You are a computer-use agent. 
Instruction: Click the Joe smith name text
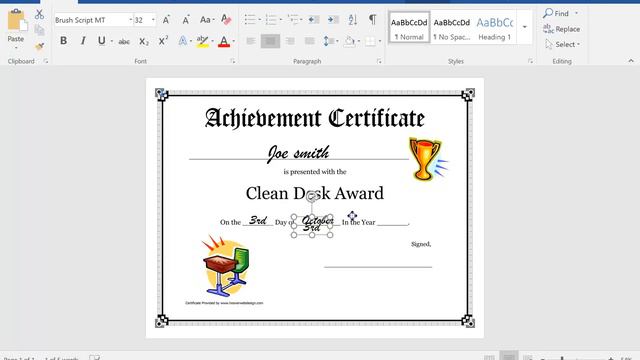point(298,153)
